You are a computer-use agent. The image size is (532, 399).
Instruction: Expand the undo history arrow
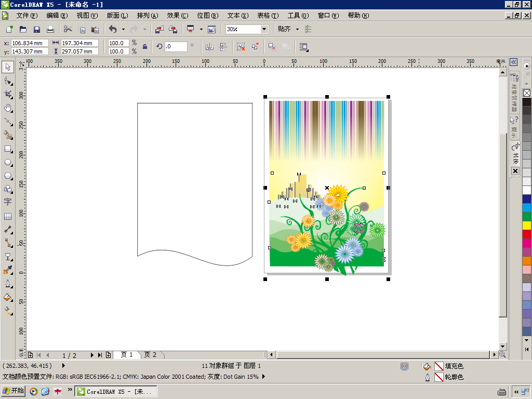point(123,29)
